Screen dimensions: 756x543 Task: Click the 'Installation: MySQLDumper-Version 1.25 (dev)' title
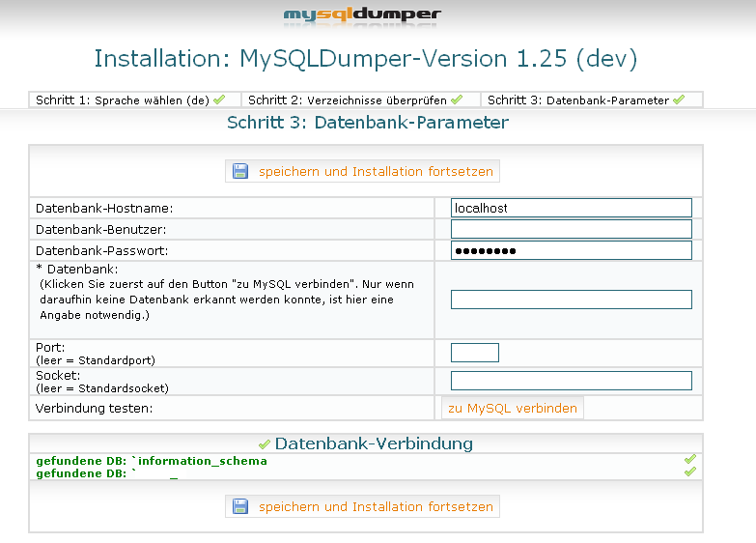(366, 59)
